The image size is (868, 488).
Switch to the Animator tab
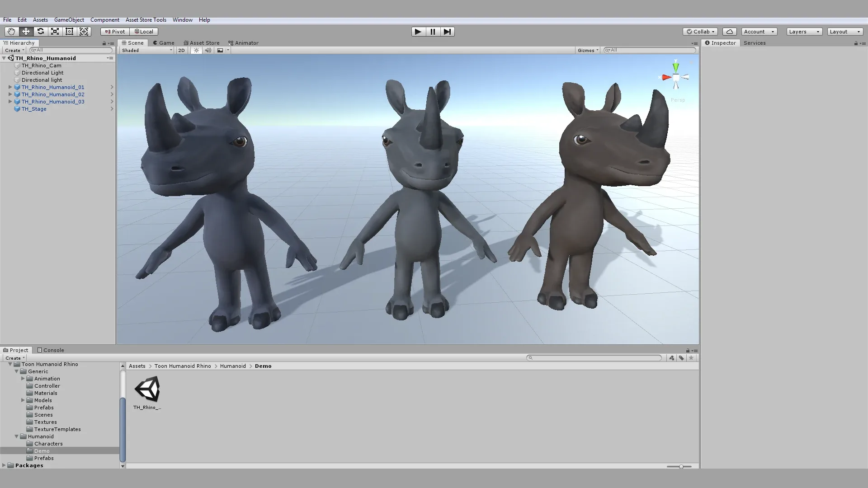pos(244,43)
